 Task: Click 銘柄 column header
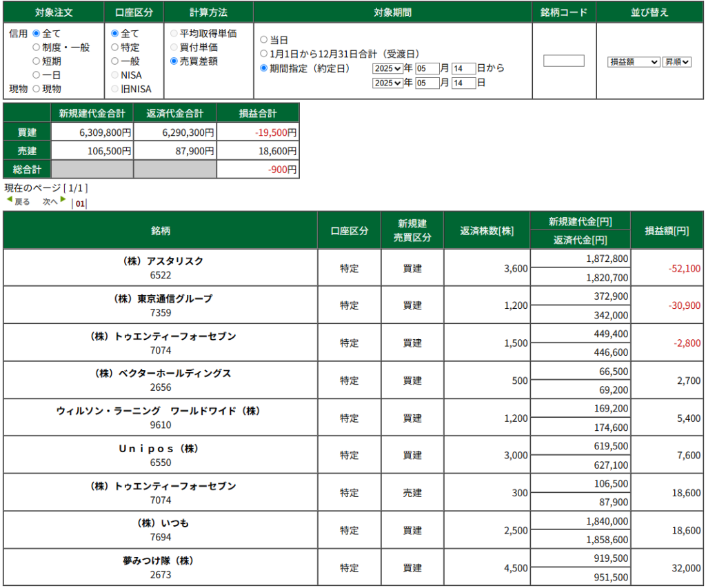coord(161,230)
